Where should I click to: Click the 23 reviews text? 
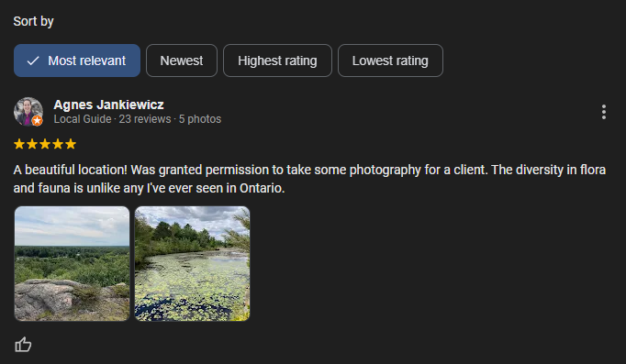pos(145,119)
